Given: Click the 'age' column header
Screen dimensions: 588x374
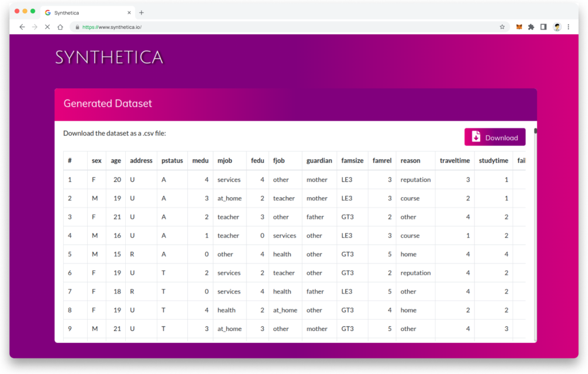Looking at the screenshot, I should click(116, 161).
